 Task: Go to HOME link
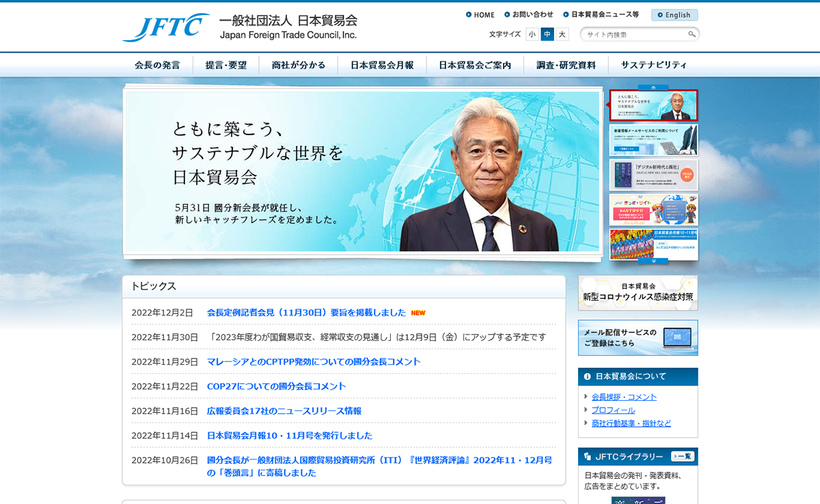point(480,14)
